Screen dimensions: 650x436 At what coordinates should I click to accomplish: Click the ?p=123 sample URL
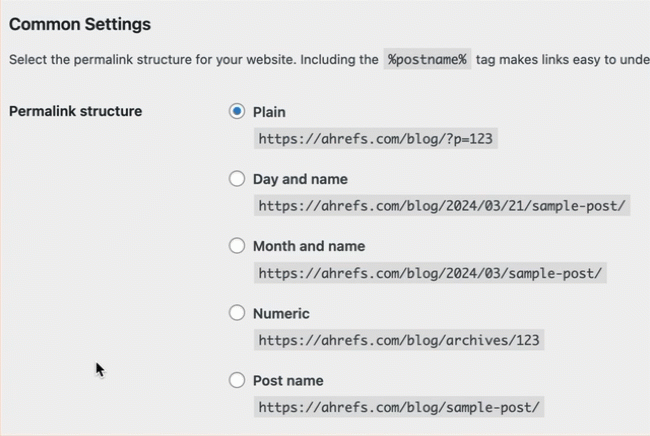pyautogui.click(x=375, y=139)
